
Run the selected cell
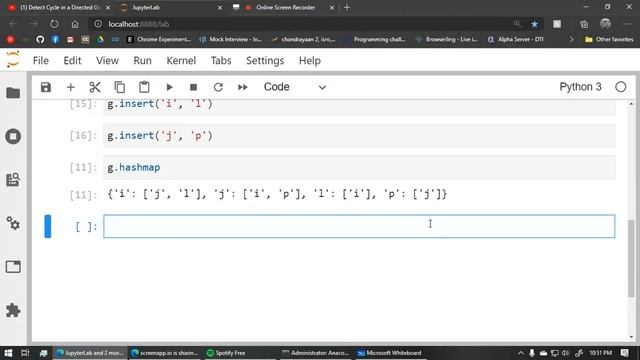point(169,87)
